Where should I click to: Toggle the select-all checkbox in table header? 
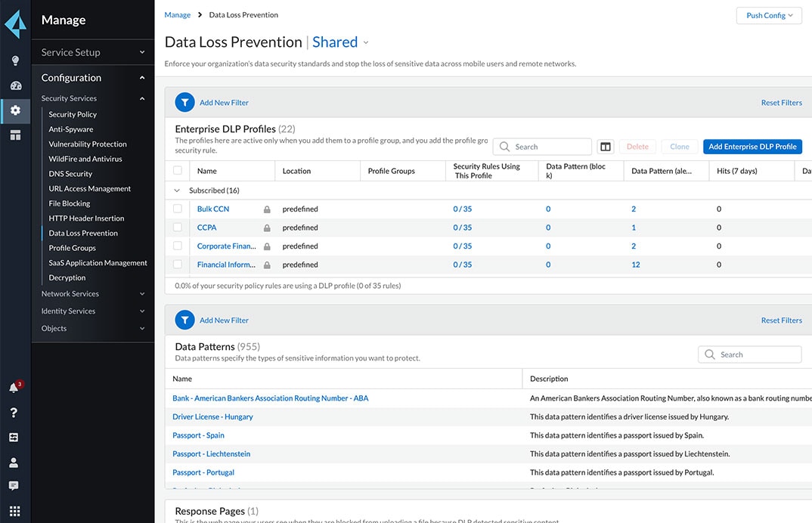click(177, 170)
